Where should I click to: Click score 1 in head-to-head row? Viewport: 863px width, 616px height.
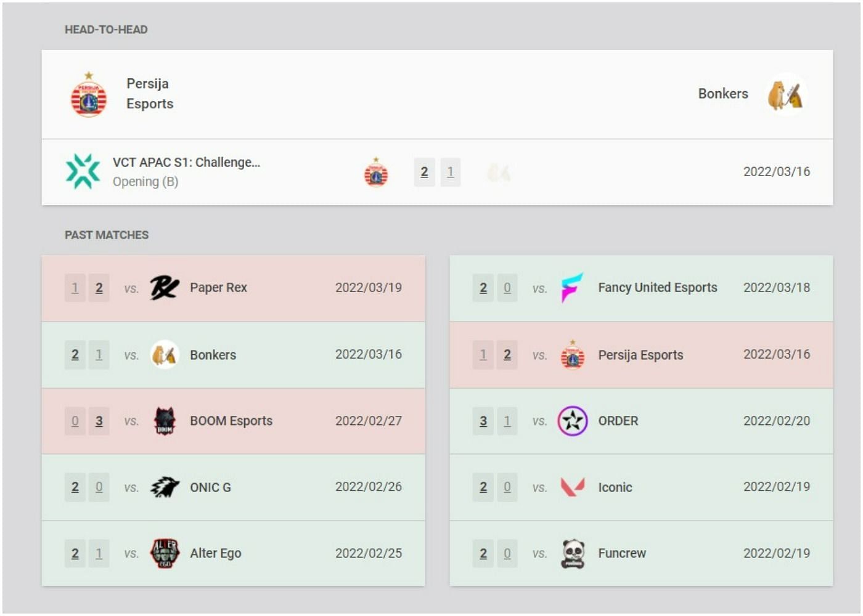[x=451, y=172]
